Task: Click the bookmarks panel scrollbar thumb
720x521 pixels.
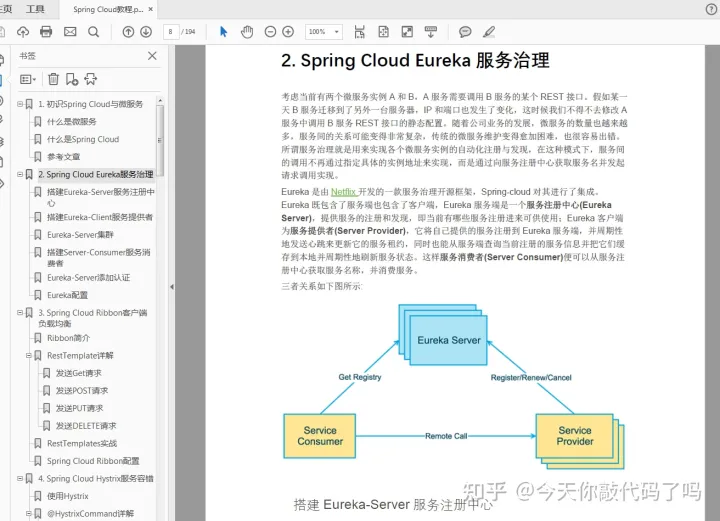Action: click(x=160, y=140)
